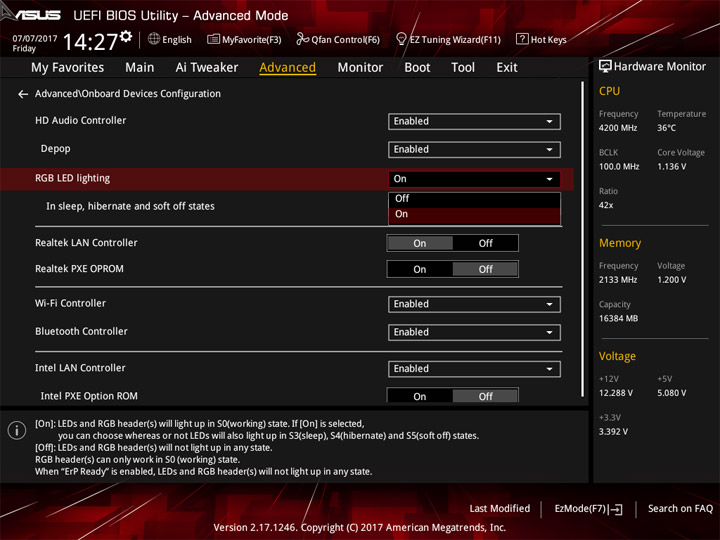Open Wi-Fi Controller dropdown
The height and width of the screenshot is (540, 720).
point(474,304)
